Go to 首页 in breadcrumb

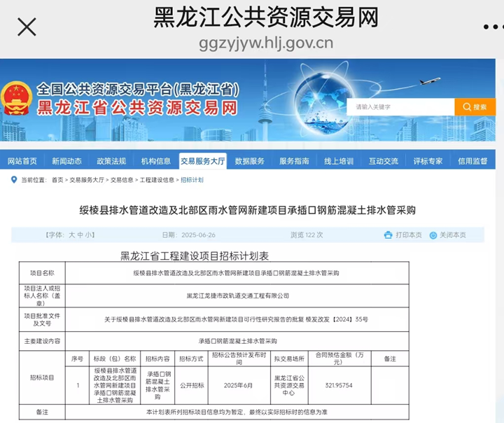(x=57, y=180)
